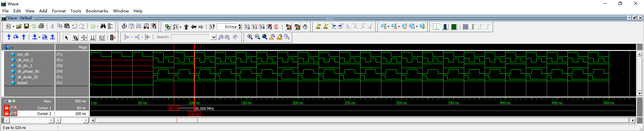Open the Bookmarks menu
Screen dimensions: 644x131
pyautogui.click(x=97, y=11)
